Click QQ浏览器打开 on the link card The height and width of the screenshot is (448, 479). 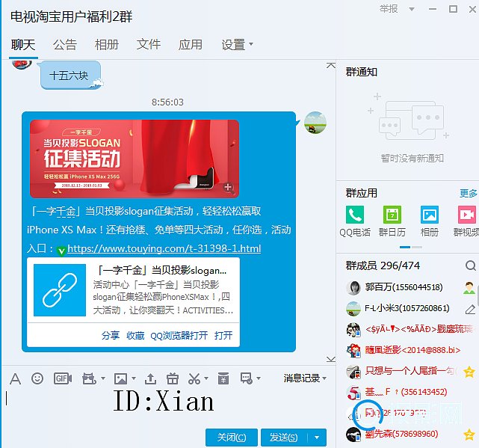coord(179,335)
